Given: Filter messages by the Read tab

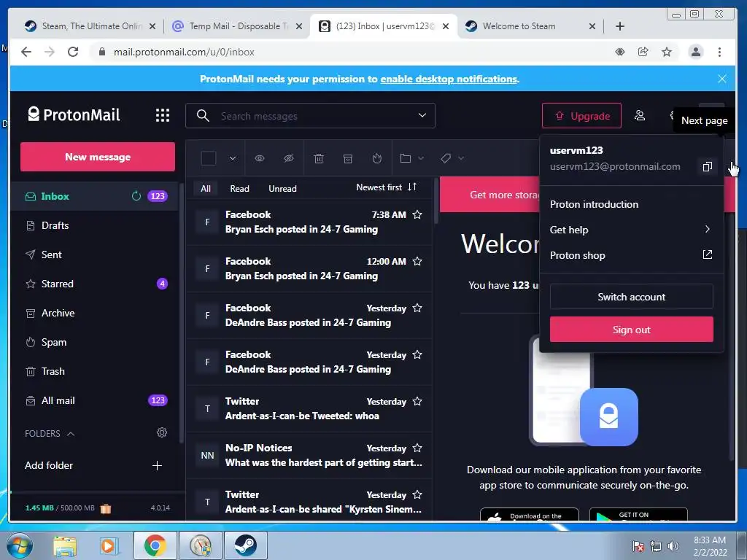Looking at the screenshot, I should pyautogui.click(x=239, y=189).
